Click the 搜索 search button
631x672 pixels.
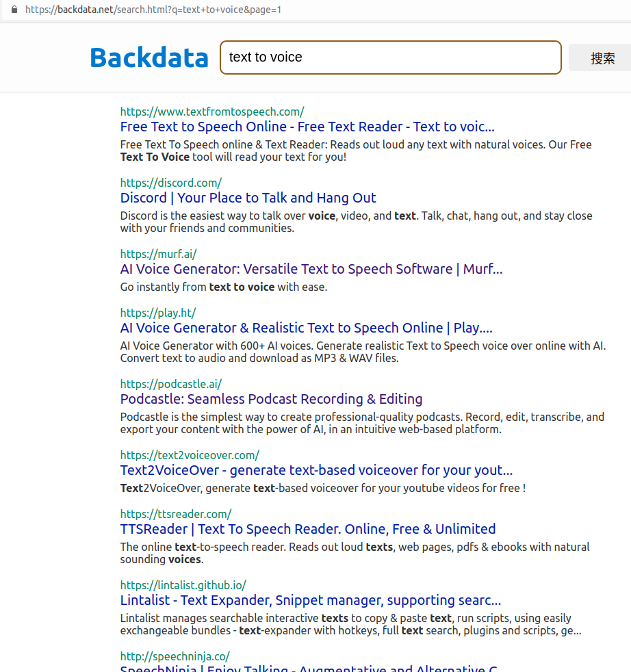pyautogui.click(x=602, y=58)
